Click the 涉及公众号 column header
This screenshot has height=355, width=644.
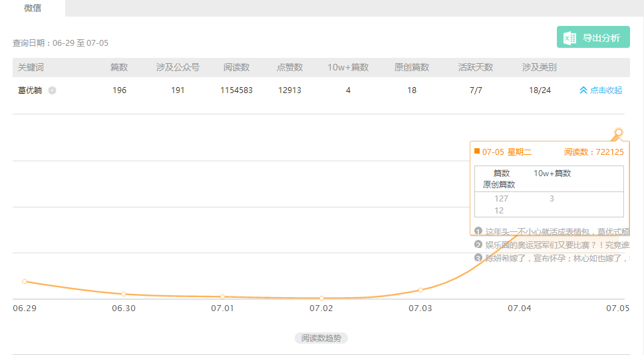(x=178, y=68)
